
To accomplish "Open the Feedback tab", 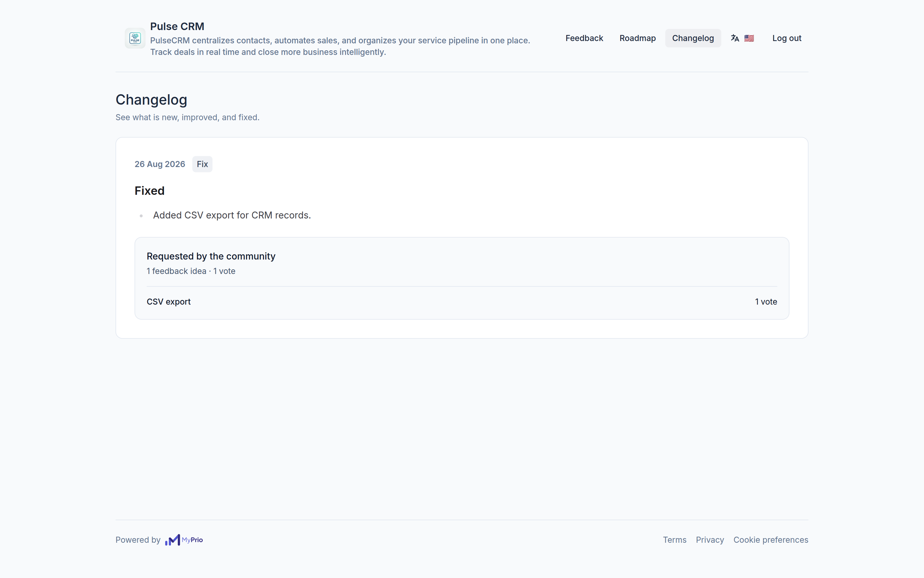I will tap(584, 38).
